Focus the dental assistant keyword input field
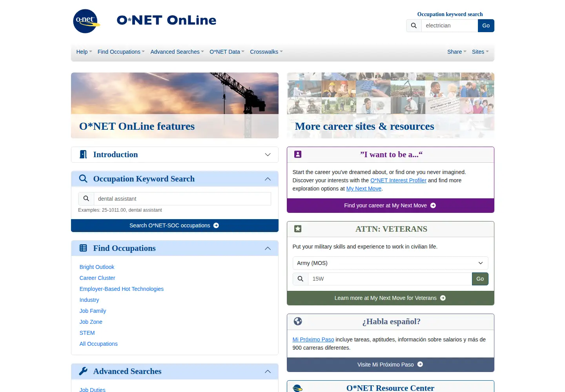This screenshot has height=392, width=565. [182, 199]
